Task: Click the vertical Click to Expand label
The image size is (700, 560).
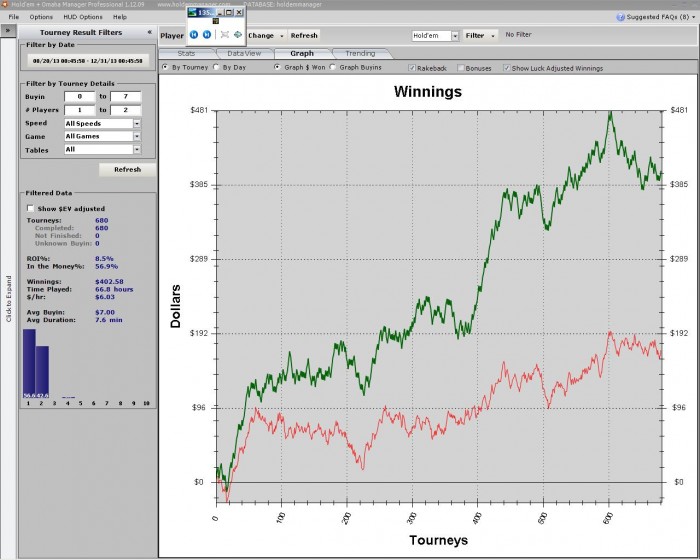Action: (8, 298)
